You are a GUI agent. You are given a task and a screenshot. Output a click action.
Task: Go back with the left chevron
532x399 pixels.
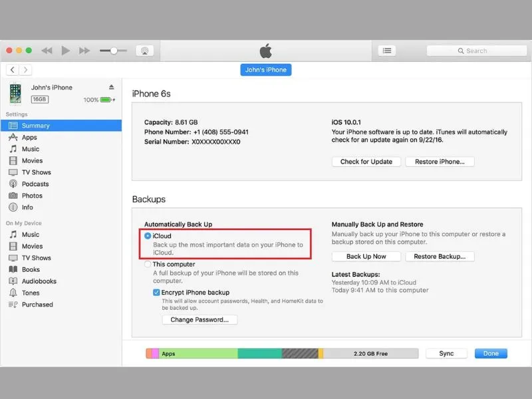click(13, 70)
